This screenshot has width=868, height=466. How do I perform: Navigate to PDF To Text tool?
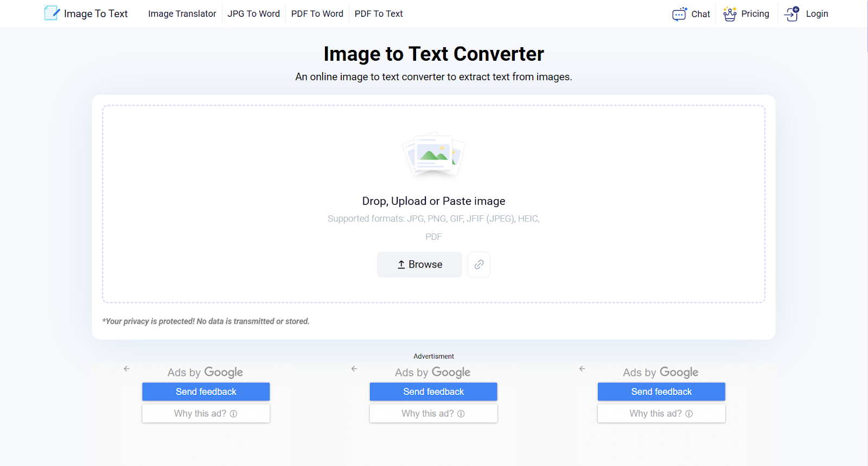click(379, 14)
